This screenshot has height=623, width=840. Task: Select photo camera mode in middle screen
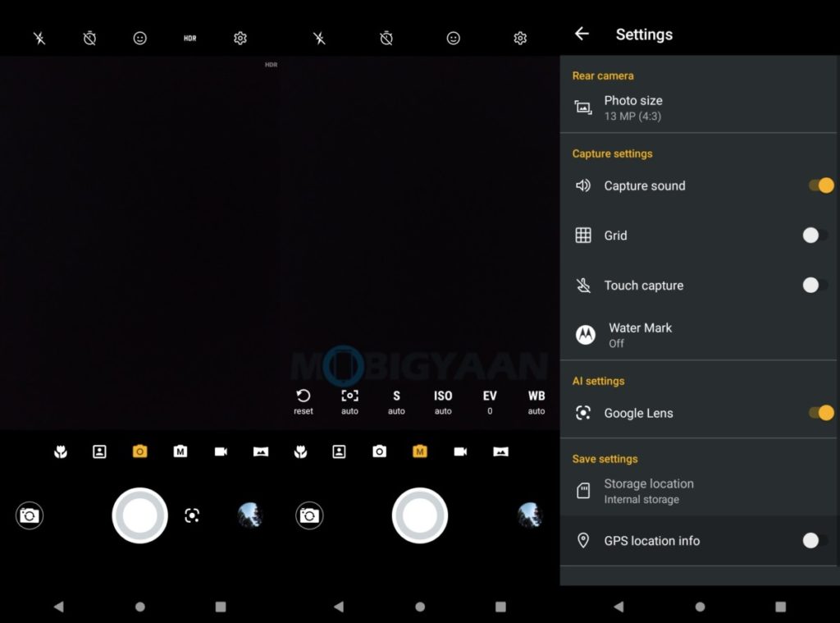coord(379,451)
